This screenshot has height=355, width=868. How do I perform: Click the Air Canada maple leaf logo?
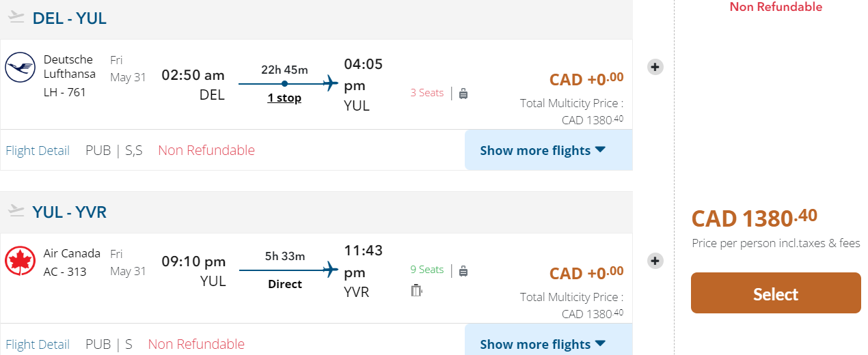pos(20,261)
